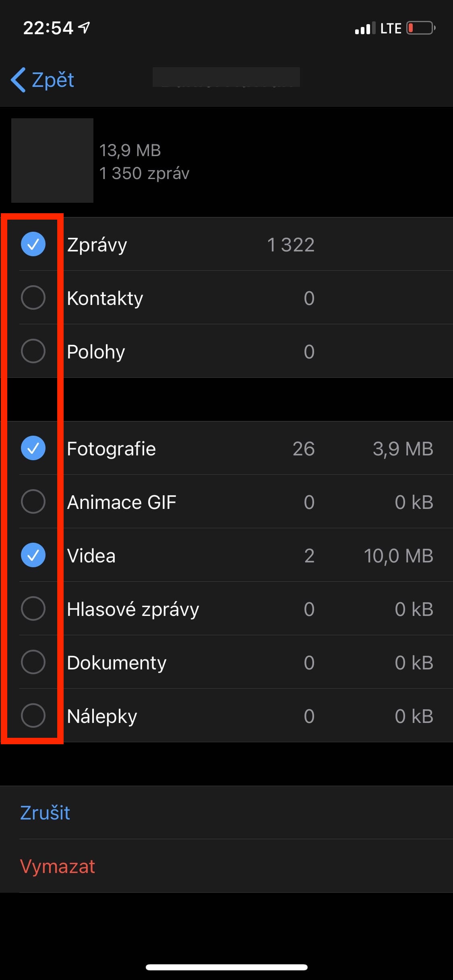This screenshot has width=453, height=980.
Task: Uncheck the Fotografie checkbox
Action: click(x=33, y=448)
